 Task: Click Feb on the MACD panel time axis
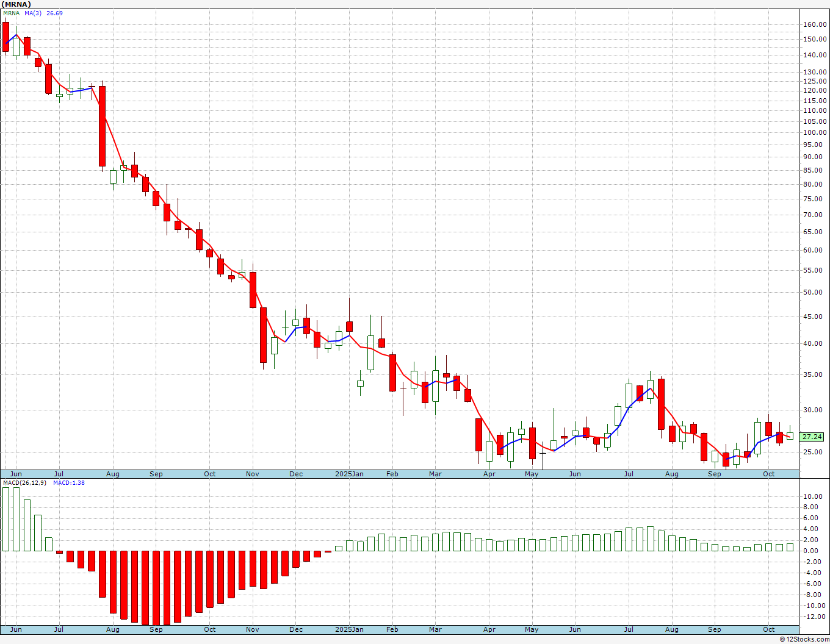[392, 629]
